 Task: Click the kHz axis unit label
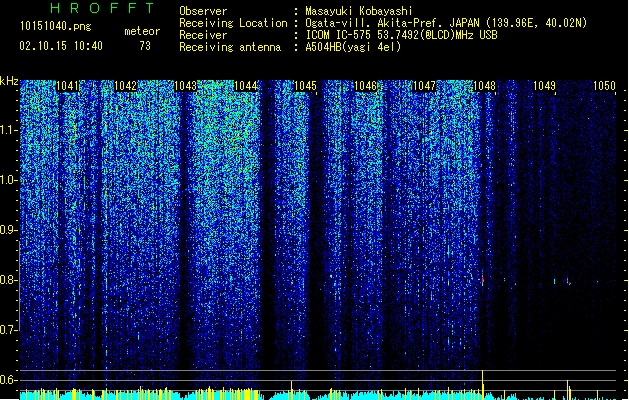9,81
